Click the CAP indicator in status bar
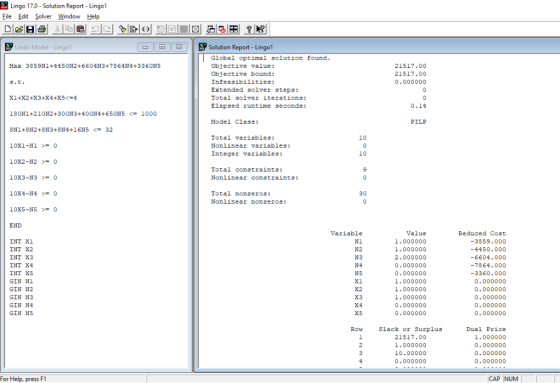Image resolution: width=560 pixels, height=383 pixels. [494, 379]
